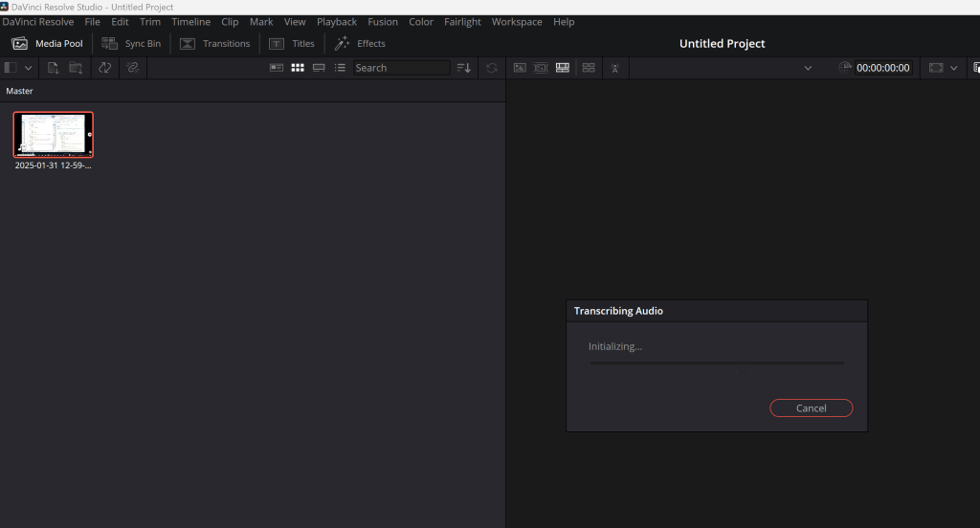The image size is (980, 528).
Task: Click the media pool Search field
Action: 401,68
